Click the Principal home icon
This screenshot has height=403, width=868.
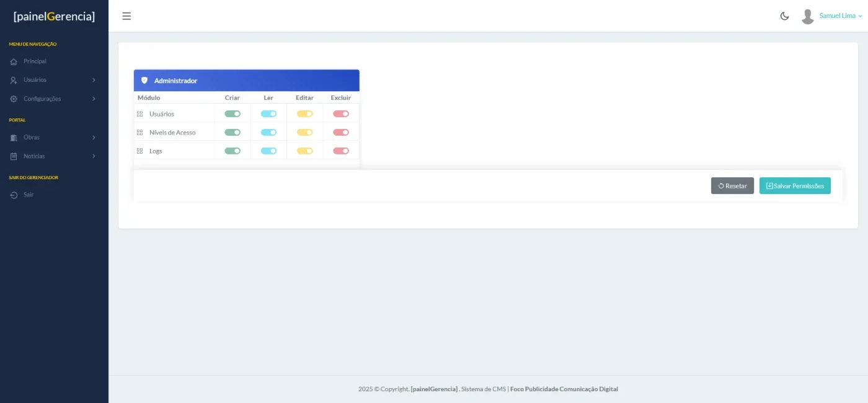point(14,61)
